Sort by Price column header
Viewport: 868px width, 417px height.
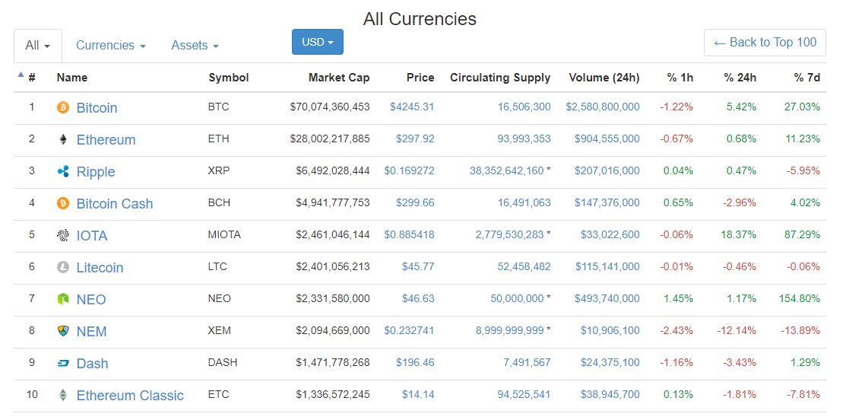(x=420, y=78)
